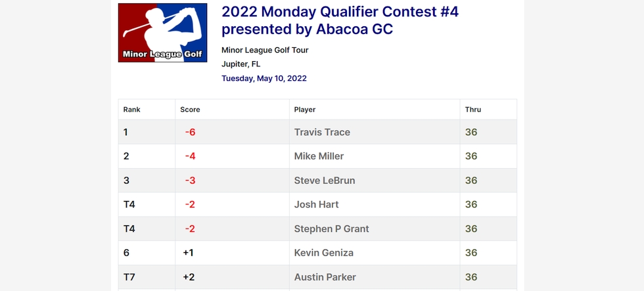
Task: Sort by the Rank column header
Action: 132,110
